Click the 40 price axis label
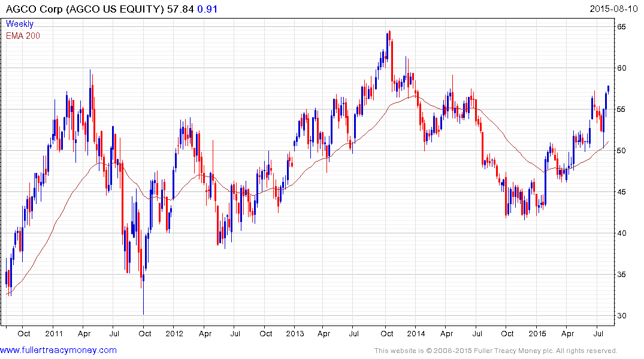 coord(622,233)
